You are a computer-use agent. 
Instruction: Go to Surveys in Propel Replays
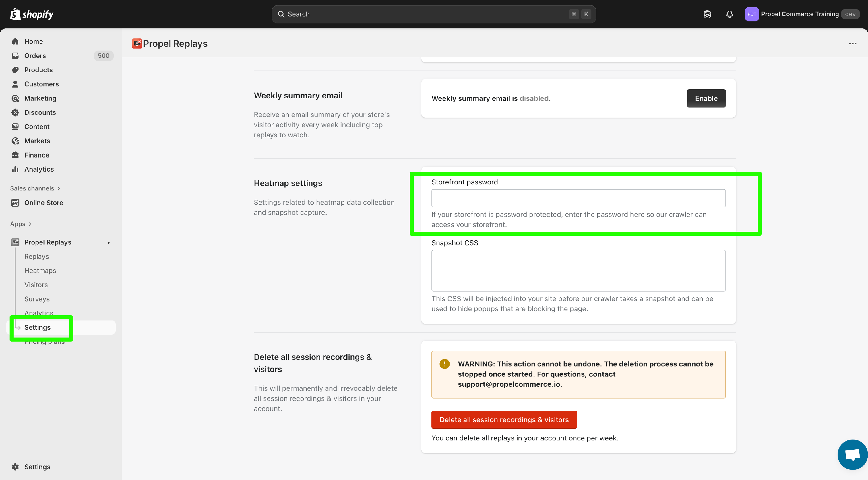pos(37,299)
